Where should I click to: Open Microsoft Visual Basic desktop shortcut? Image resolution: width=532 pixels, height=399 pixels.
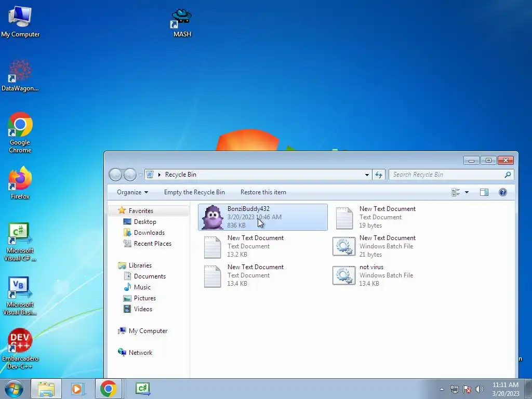pos(20,296)
